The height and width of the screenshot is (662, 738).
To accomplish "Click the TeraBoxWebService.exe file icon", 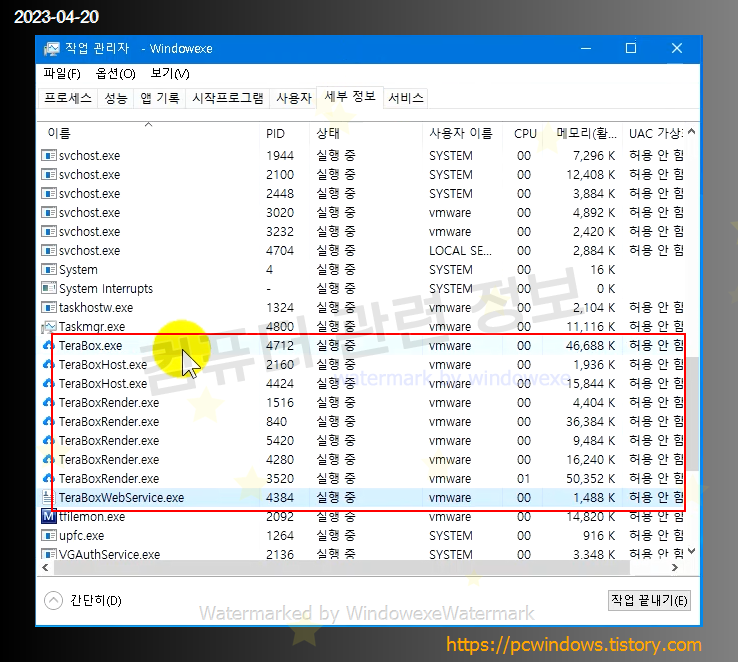I will coord(48,497).
